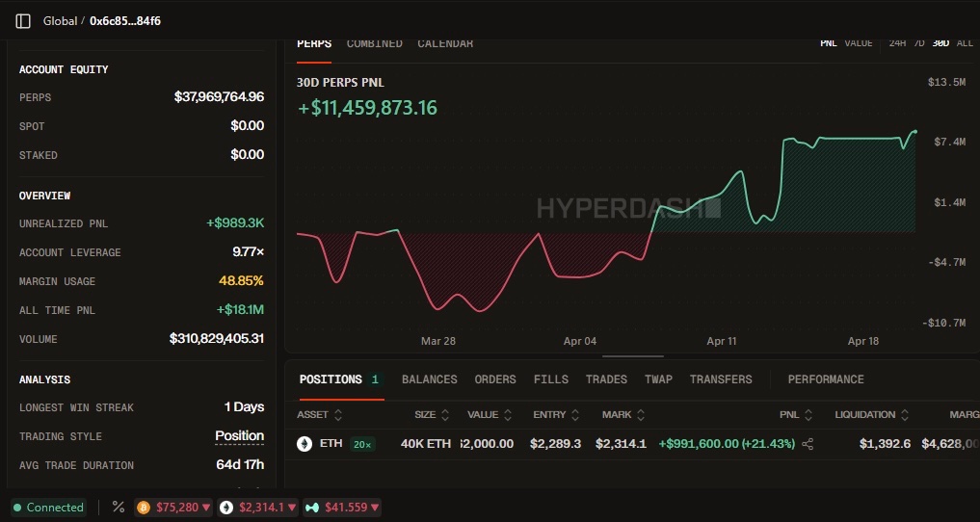Click the Global breadcrumb link

(60, 21)
